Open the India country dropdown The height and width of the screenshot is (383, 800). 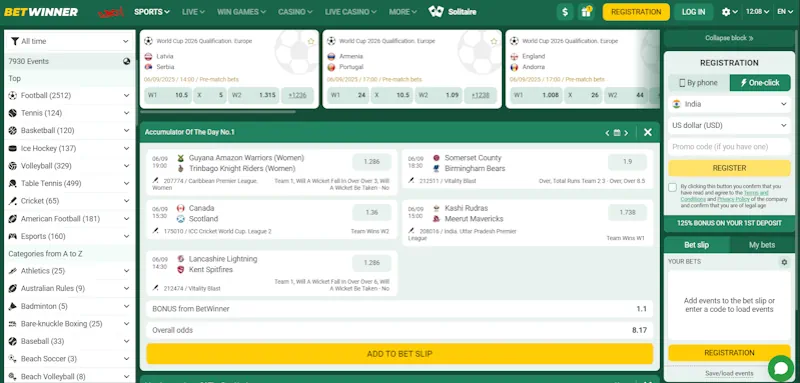point(729,104)
